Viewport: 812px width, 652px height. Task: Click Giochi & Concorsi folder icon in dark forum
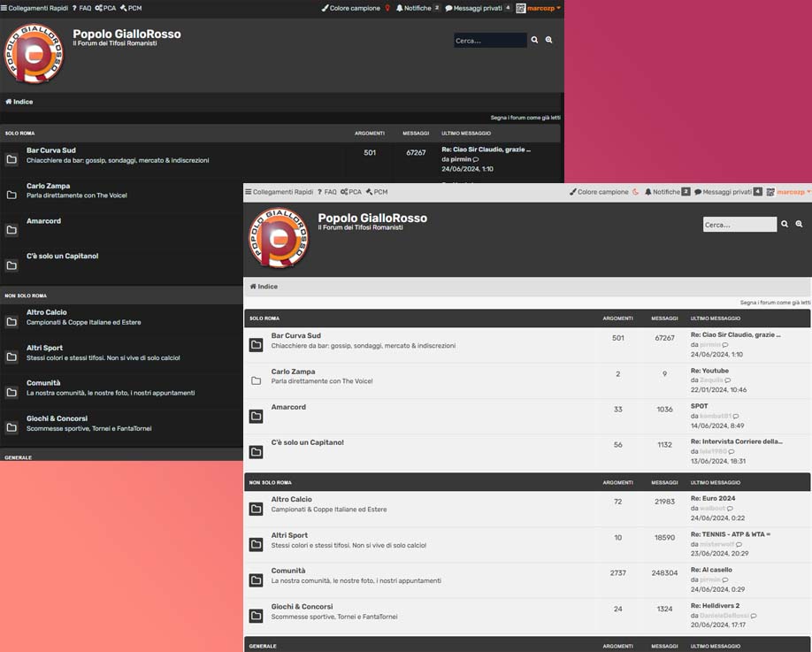(11, 428)
